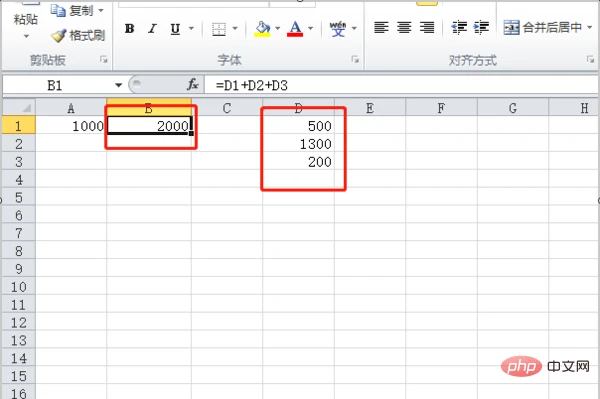Click cell A1 containing 1000
Screen dimensions: 600x399
71,125
